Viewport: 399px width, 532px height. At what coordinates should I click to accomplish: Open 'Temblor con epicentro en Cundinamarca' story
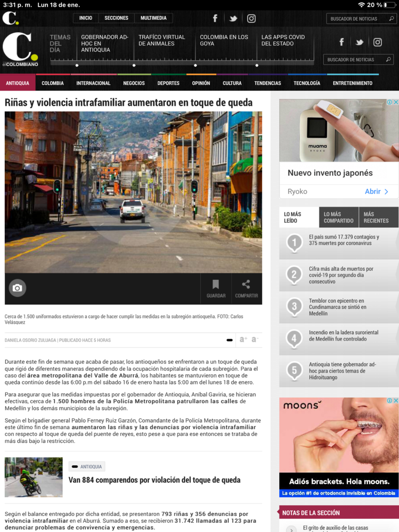pos(338,307)
